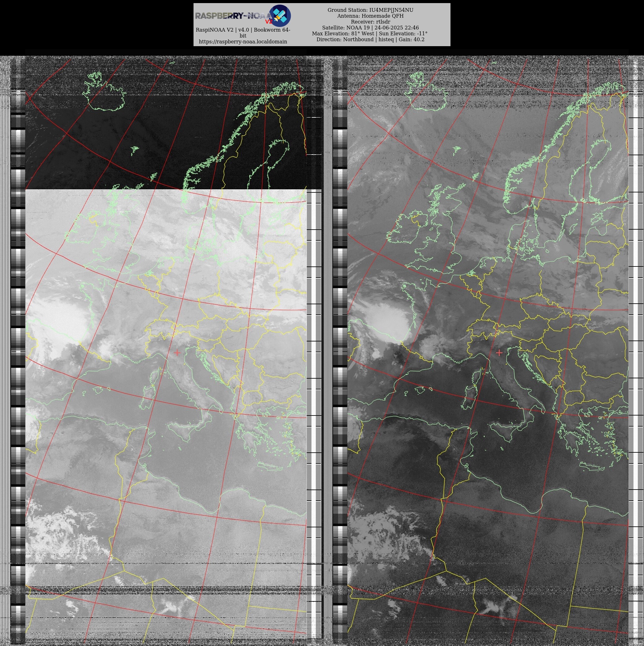
Task: Click the 'RaspiNOAA V2 | v4.0 | Bookworm 64-bit' text
Action: (243, 33)
